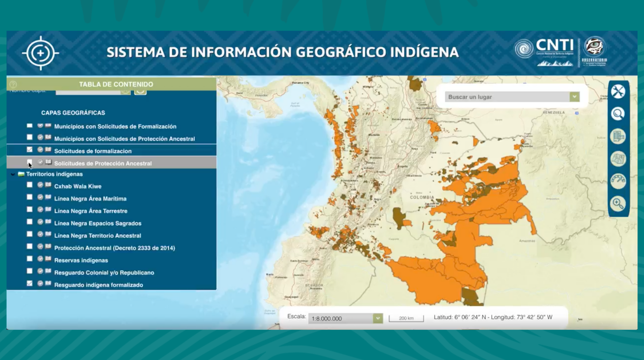Open the Buscar un lugar dropdown arrow

(x=574, y=97)
